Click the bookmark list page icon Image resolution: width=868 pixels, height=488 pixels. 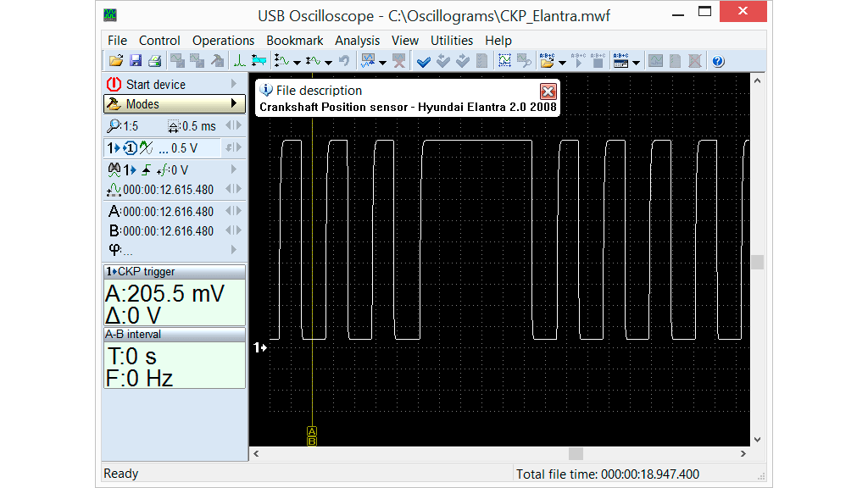click(481, 61)
